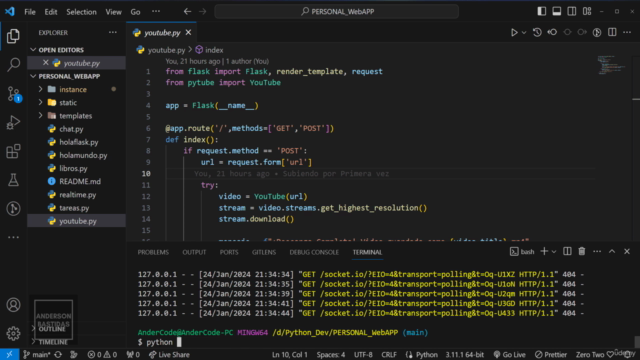This screenshot has height=360, width=640.
Task: Open the Run and Debug view
Action: tap(13, 122)
